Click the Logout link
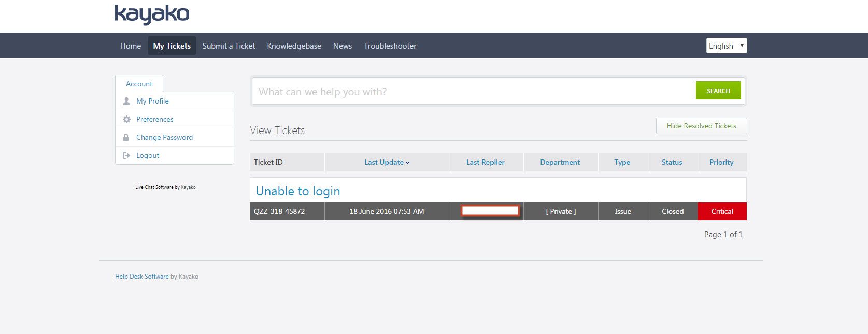 point(148,155)
